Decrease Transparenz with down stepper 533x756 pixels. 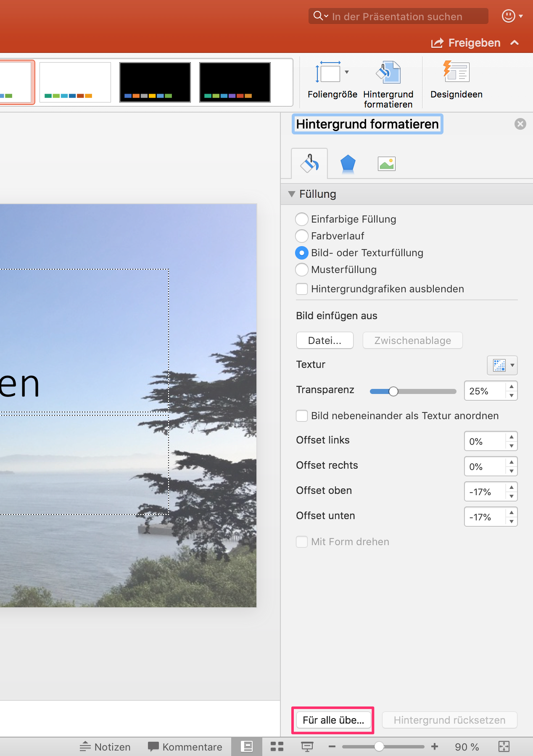tap(512, 395)
